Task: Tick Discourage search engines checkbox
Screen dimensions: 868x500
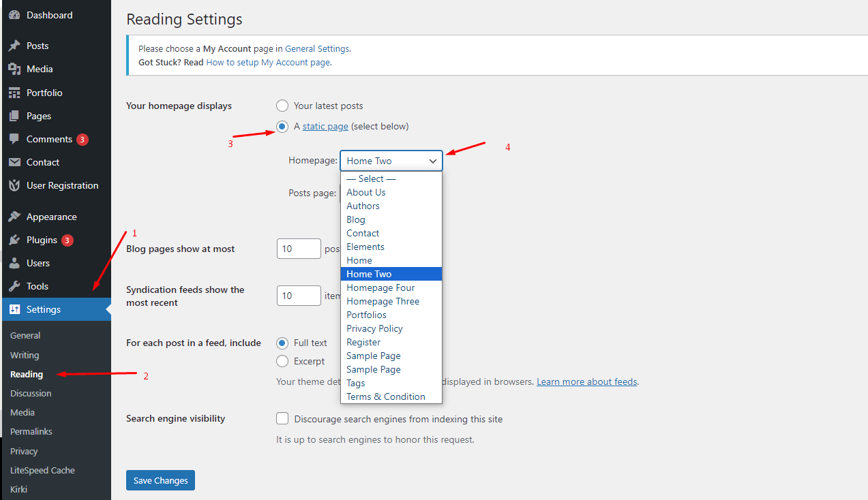Action: click(x=282, y=418)
